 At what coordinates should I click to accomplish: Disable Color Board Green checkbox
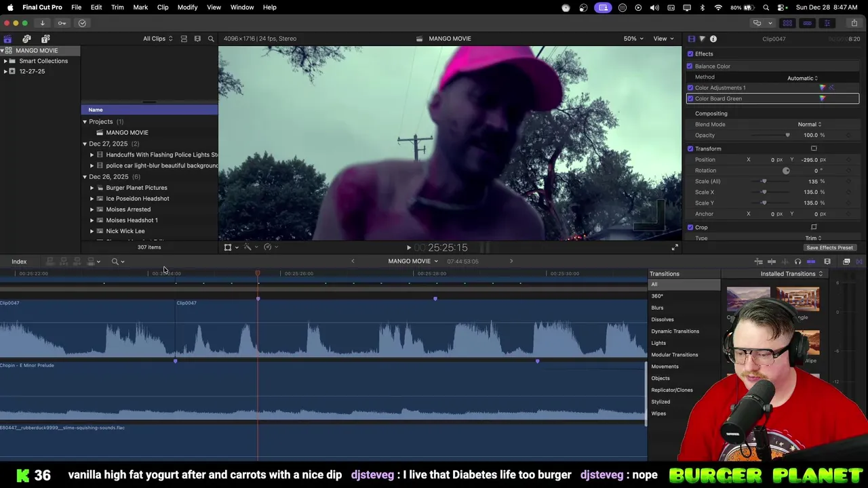click(690, 98)
